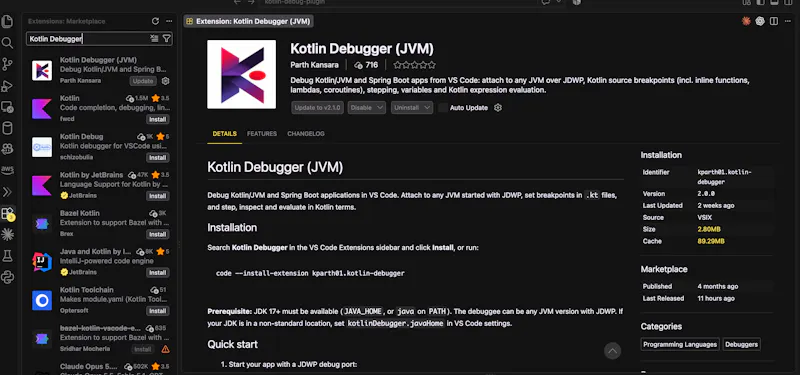Open Extensions Marketplace more actions menu
800x375 pixels.
click(169, 21)
